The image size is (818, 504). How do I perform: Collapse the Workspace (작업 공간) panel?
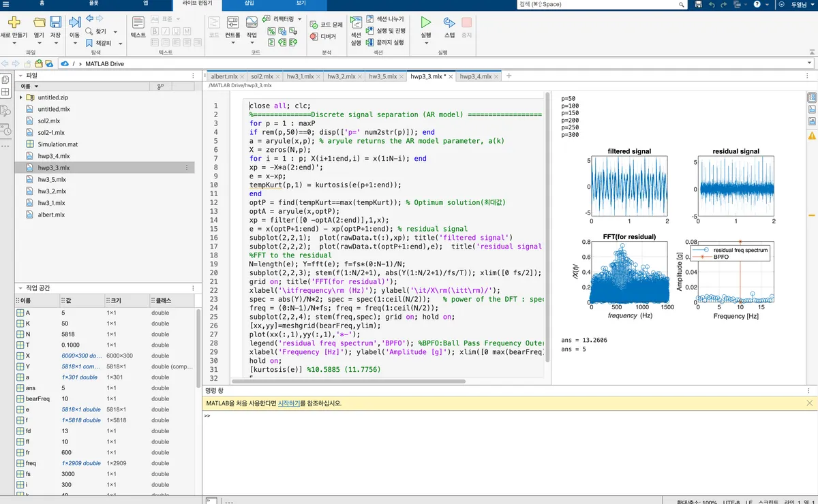(x=20, y=288)
